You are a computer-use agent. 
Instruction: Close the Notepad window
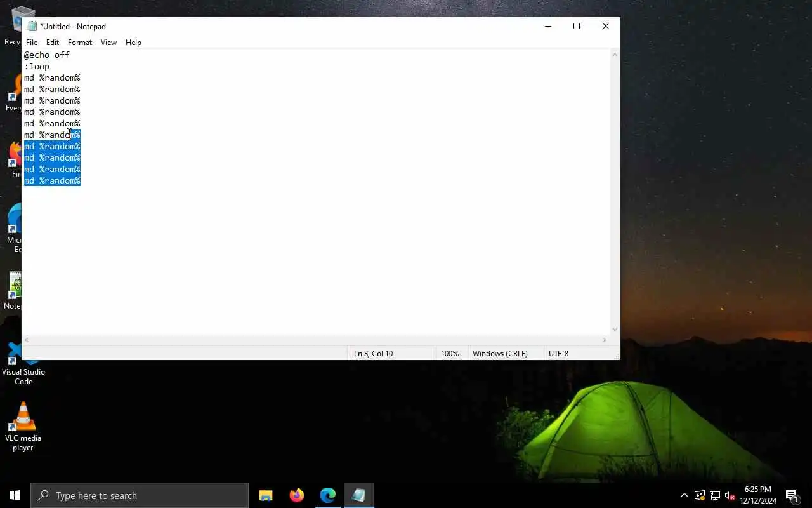pos(606,26)
